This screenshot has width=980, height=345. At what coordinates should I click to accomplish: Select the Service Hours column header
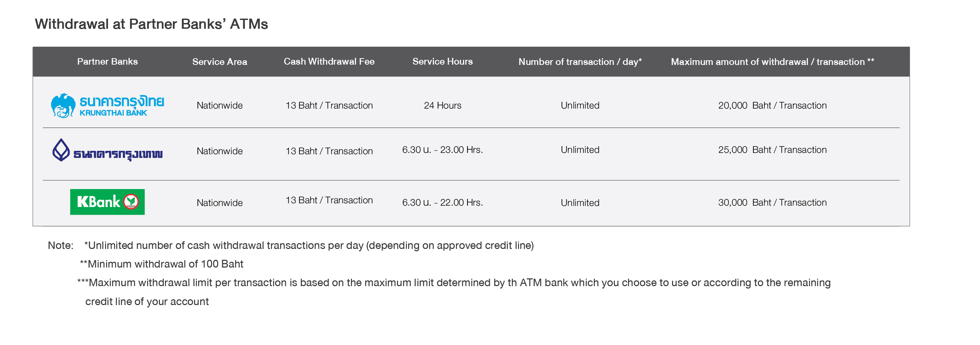pos(442,62)
